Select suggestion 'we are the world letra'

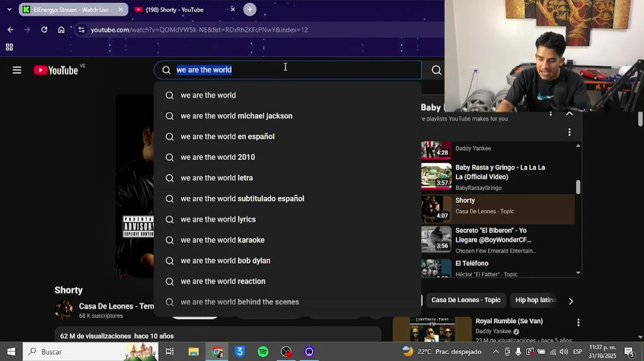point(287,178)
